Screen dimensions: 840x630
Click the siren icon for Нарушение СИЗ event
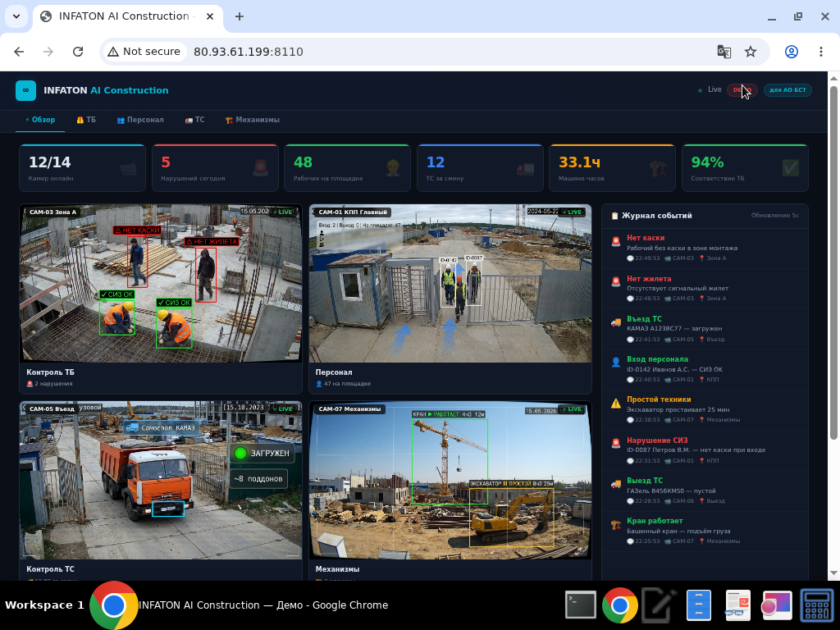click(616, 444)
